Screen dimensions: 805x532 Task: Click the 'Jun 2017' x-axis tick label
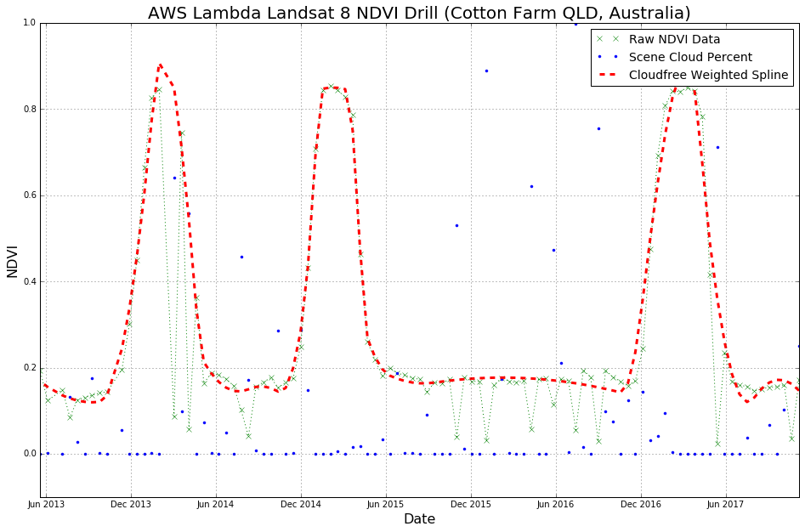[x=725, y=504]
